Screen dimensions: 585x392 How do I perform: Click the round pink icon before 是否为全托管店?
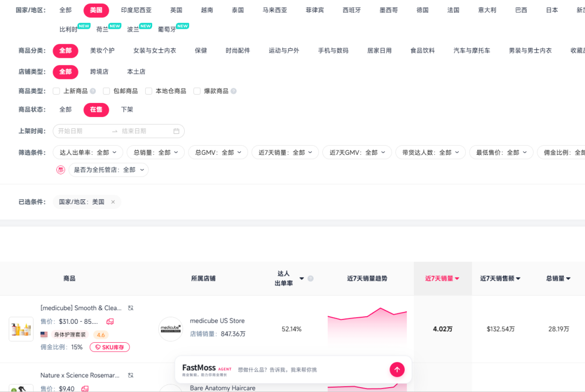coord(61,169)
